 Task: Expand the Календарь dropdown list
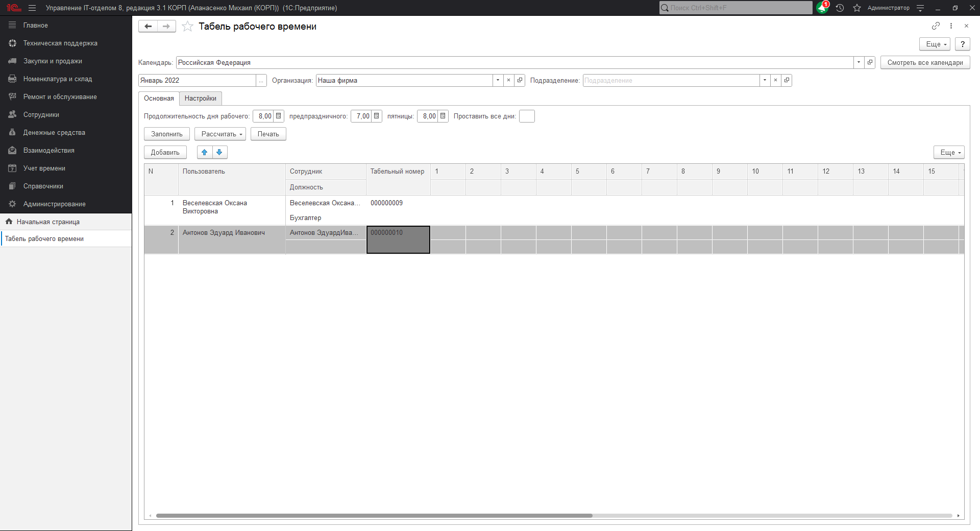(859, 62)
